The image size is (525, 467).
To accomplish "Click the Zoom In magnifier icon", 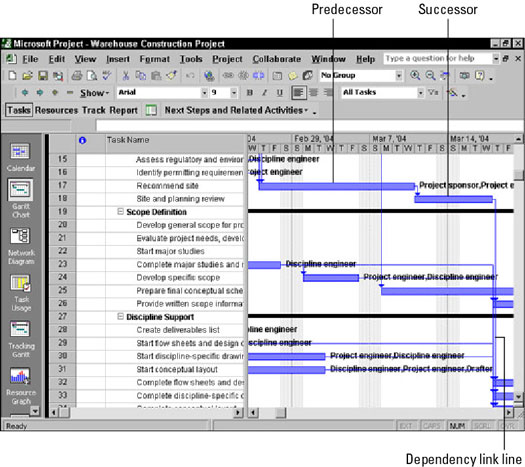I will [415, 76].
